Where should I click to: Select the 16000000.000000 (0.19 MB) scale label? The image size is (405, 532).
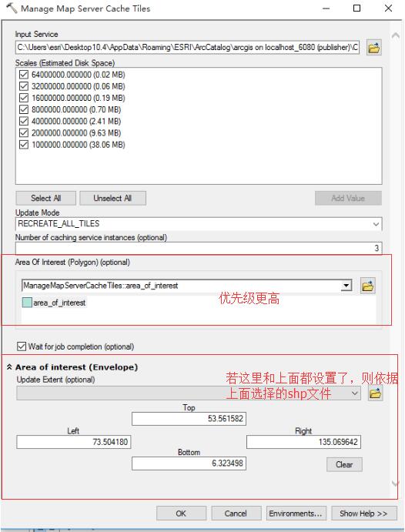point(79,98)
